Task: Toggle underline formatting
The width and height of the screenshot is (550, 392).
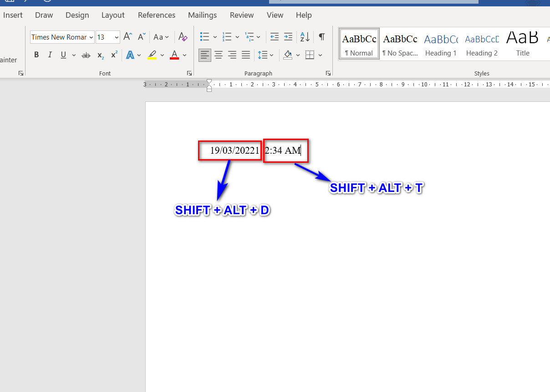Action: tap(63, 55)
